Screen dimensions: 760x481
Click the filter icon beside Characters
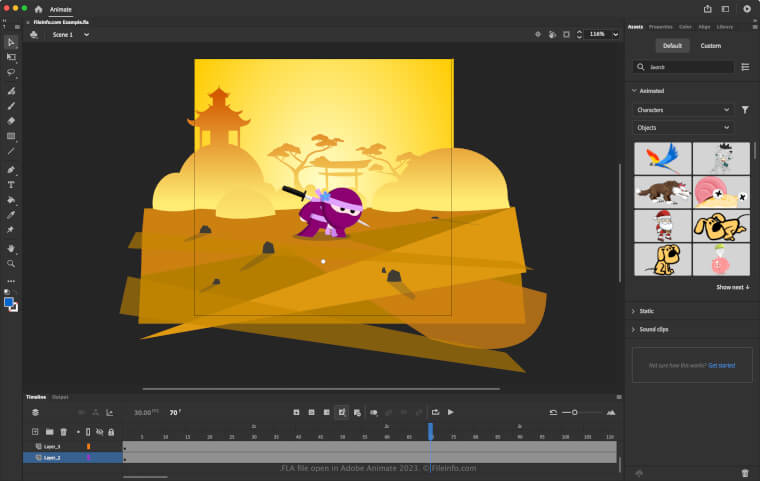[745, 110]
